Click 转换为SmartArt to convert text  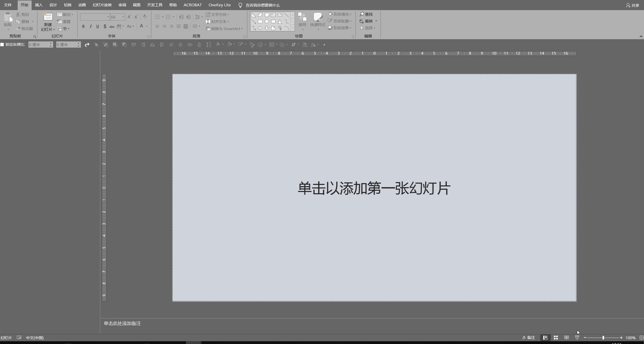(x=224, y=29)
